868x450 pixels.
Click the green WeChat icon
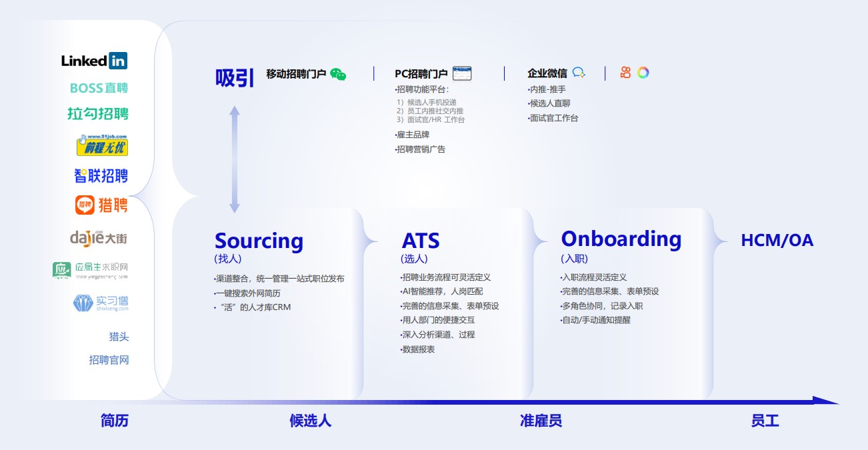pos(338,74)
